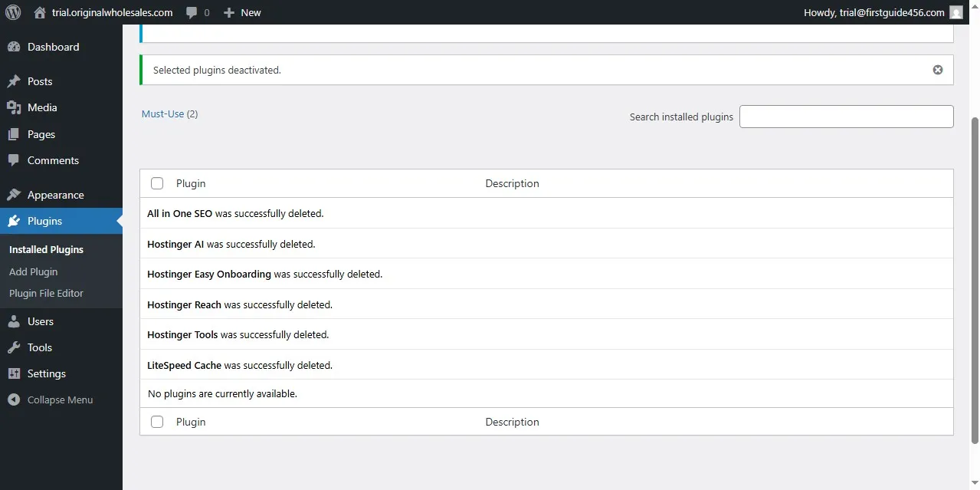Open the Plugin File Editor menu item

coord(45,293)
